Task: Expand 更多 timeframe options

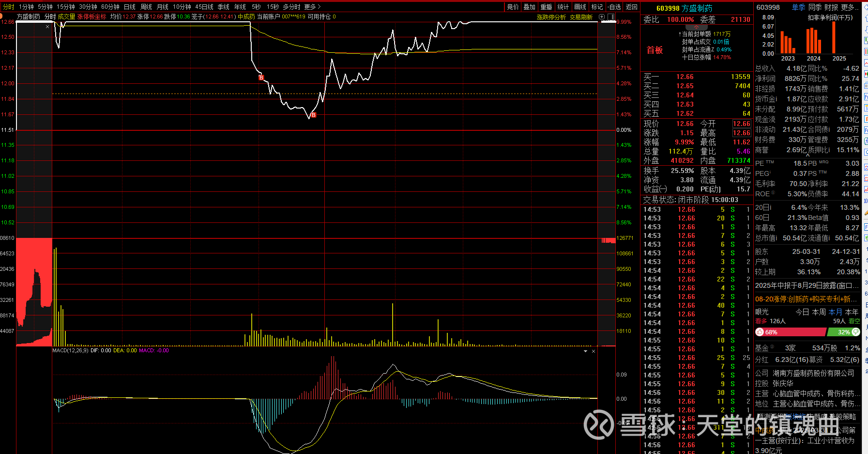Action: [312, 7]
